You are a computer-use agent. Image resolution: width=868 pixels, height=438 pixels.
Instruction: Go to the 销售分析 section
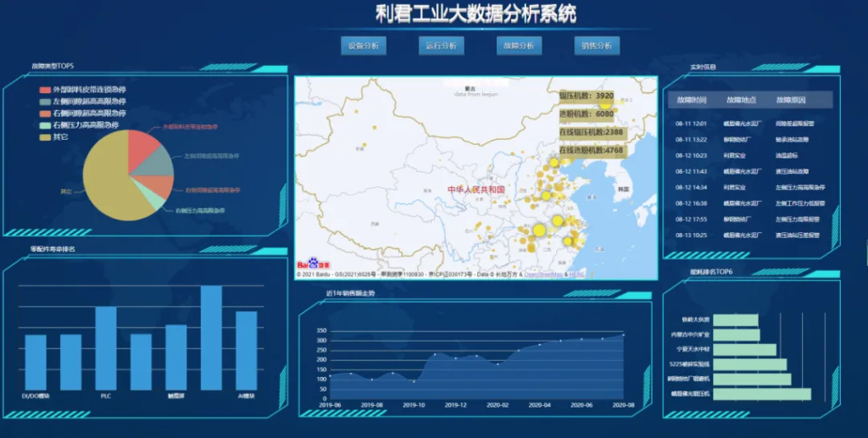point(597,46)
